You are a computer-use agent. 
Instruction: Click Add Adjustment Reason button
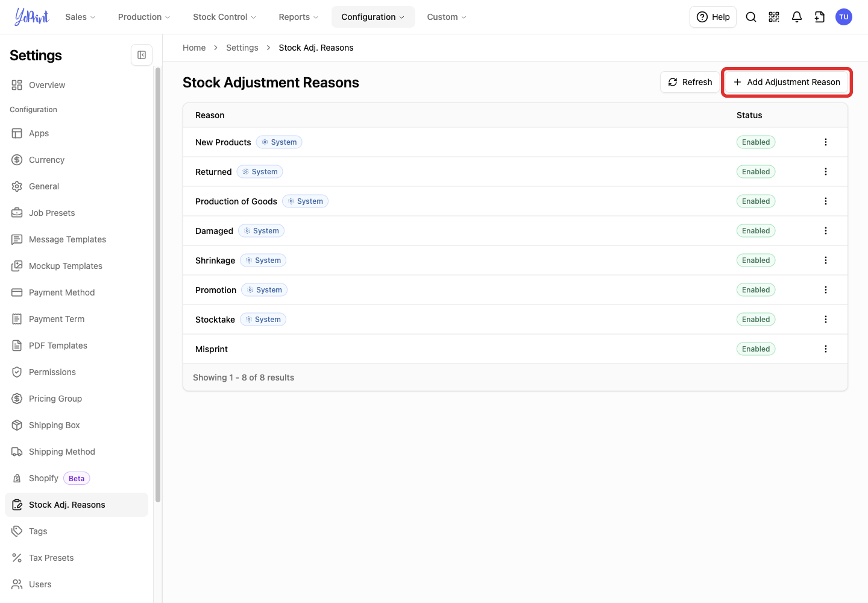point(787,82)
